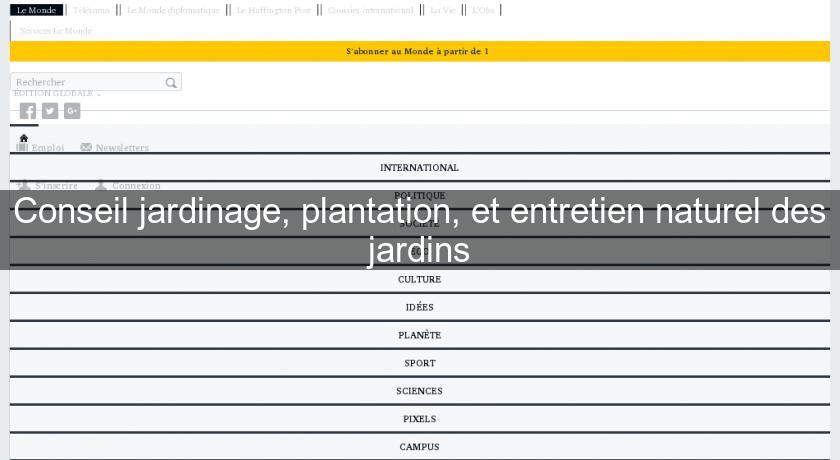Select the Culture menu item
This screenshot has height=460, width=840.
(419, 280)
